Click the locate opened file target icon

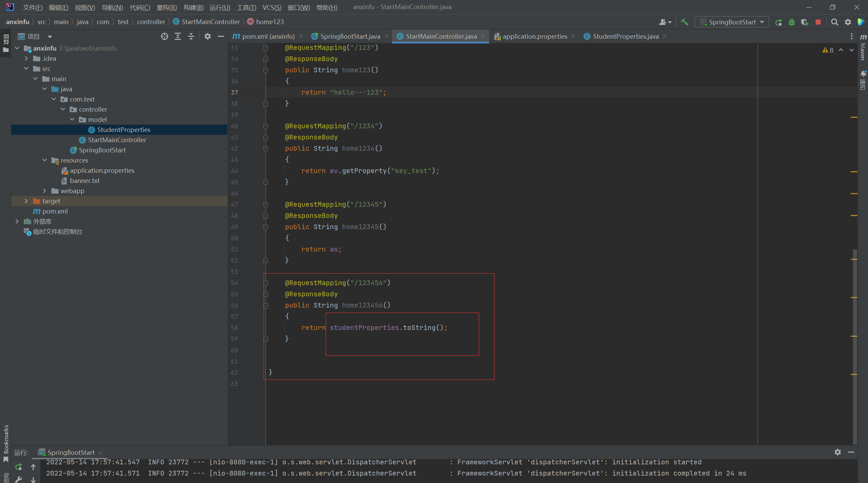coord(165,36)
